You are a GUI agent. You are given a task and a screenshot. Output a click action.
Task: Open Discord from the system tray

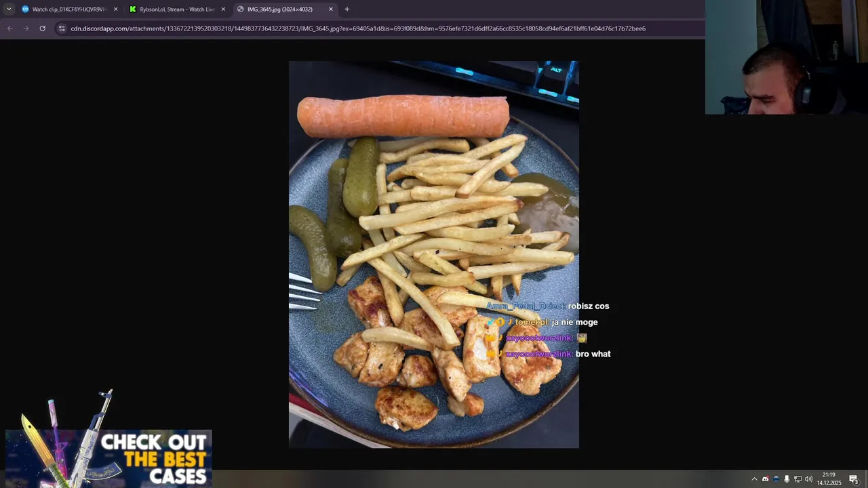(x=765, y=479)
